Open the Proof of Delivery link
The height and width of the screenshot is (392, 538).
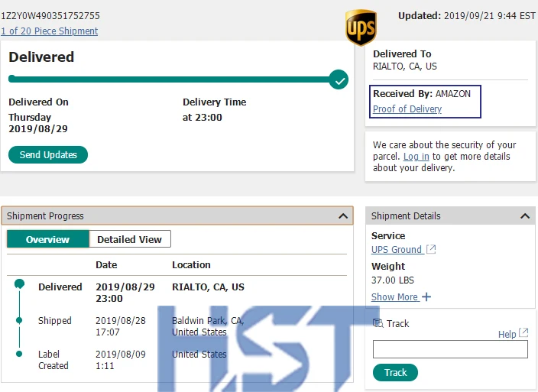pos(407,109)
